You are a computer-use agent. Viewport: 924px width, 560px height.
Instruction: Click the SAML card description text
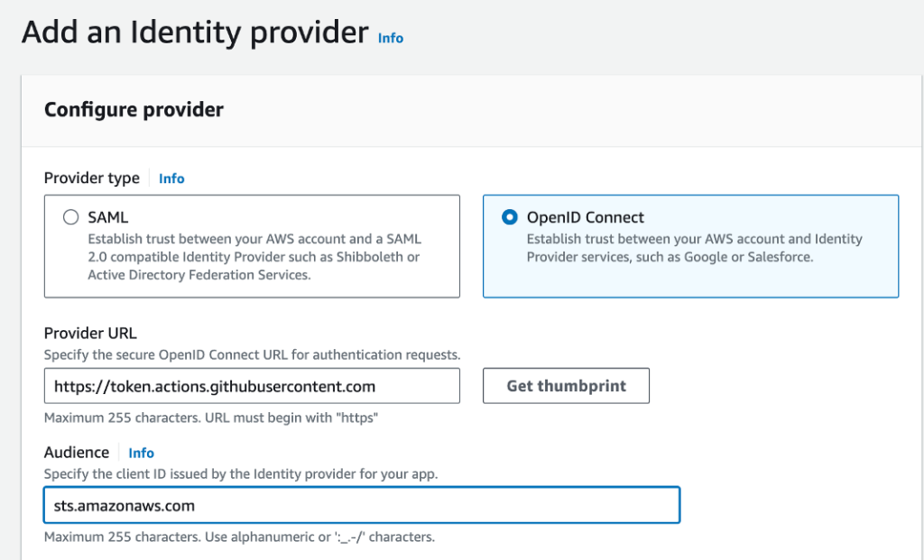pyautogui.click(x=254, y=257)
